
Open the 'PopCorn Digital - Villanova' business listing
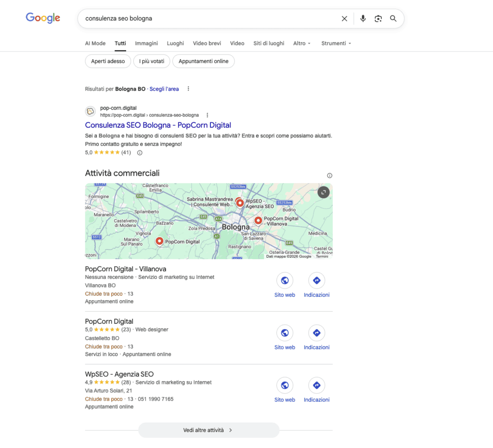(126, 269)
